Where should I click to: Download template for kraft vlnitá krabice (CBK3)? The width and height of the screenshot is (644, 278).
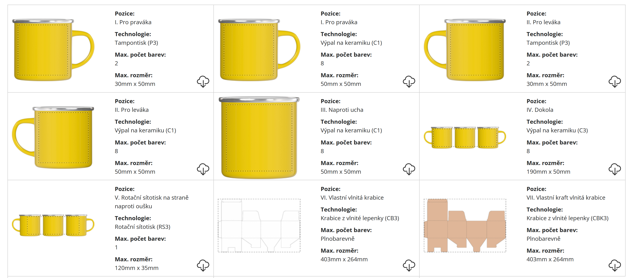point(615,265)
